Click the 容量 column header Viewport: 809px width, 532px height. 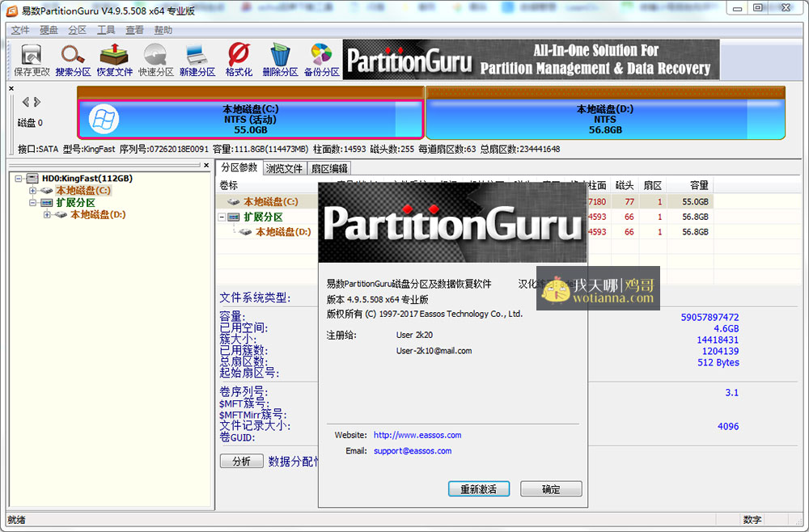pos(699,186)
